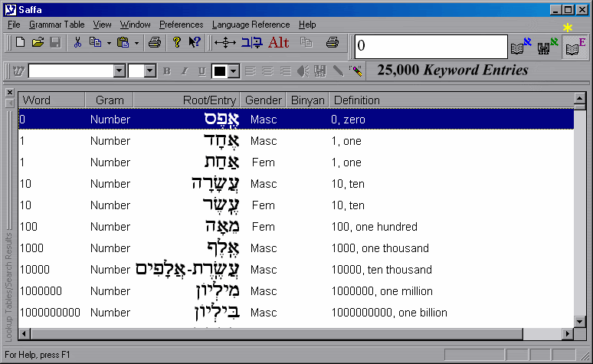The width and height of the screenshot is (593, 364).
Task: Click the Root/Entry column header
Action: coord(187,100)
